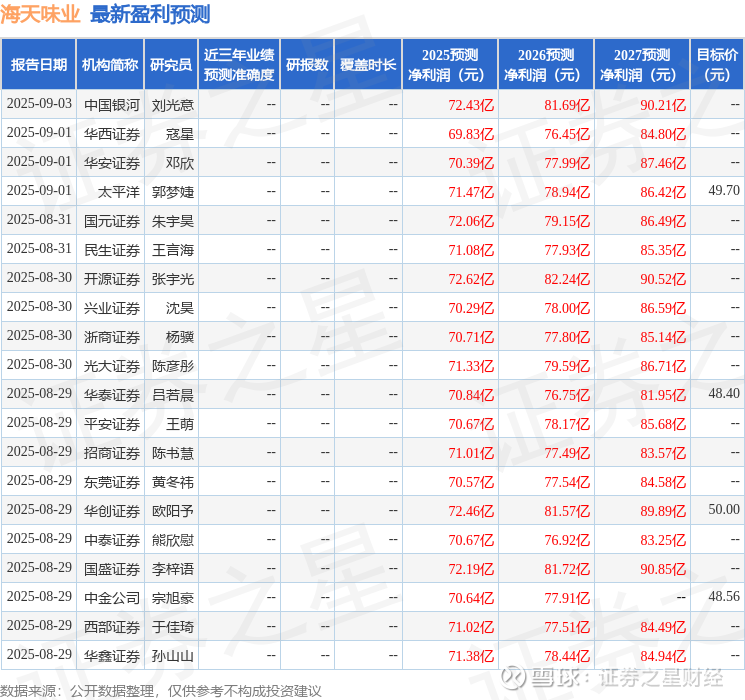Select the 中国银河 institution cell
The image size is (745, 700).
112,105
